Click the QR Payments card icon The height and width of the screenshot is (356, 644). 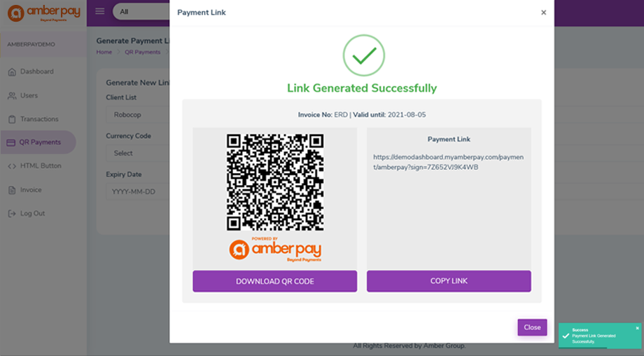[10, 142]
